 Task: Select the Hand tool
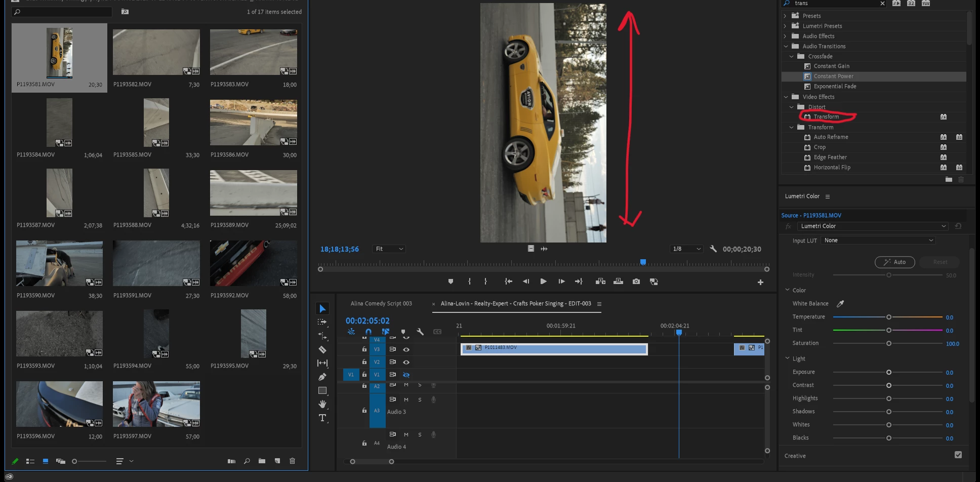pos(322,404)
